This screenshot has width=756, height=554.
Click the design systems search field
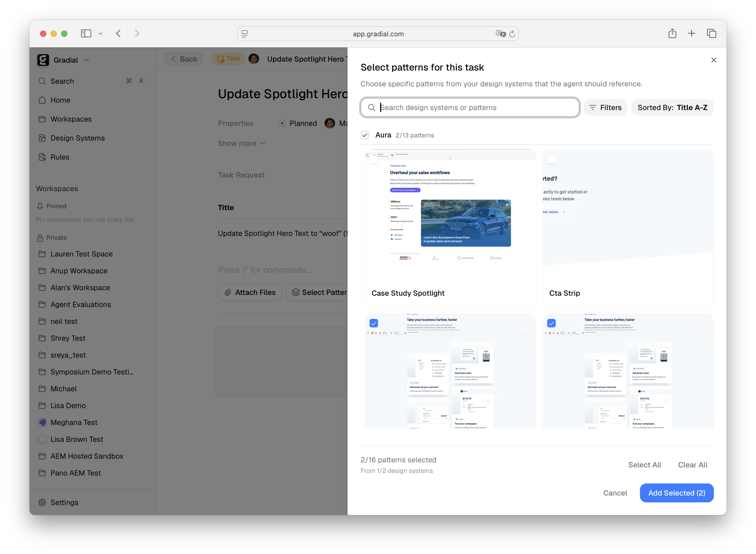469,107
